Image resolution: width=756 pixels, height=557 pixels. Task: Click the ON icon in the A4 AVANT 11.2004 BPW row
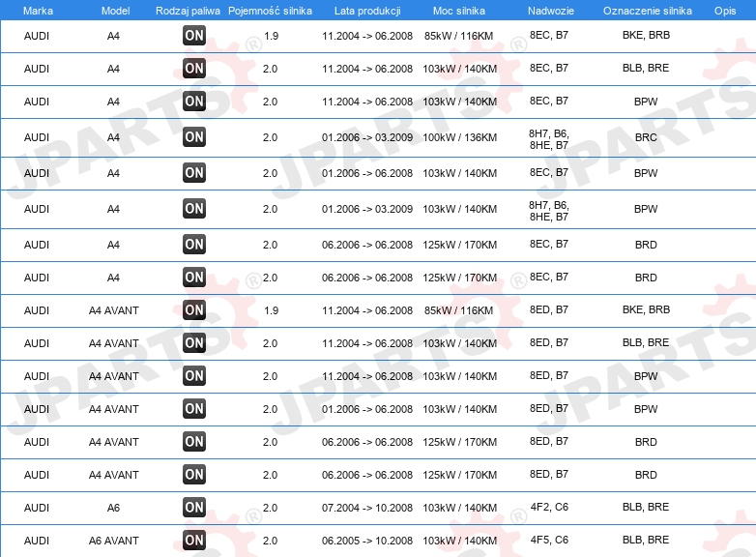pos(194,375)
